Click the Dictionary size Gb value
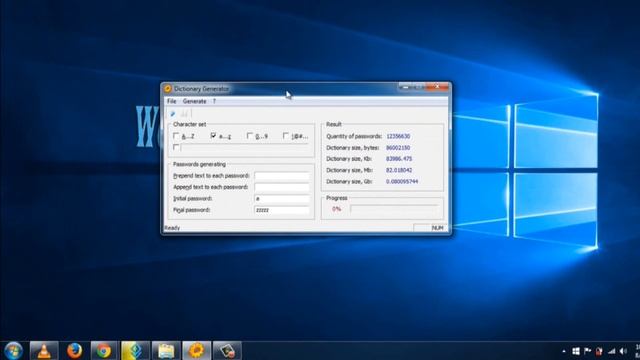 pos(402,182)
